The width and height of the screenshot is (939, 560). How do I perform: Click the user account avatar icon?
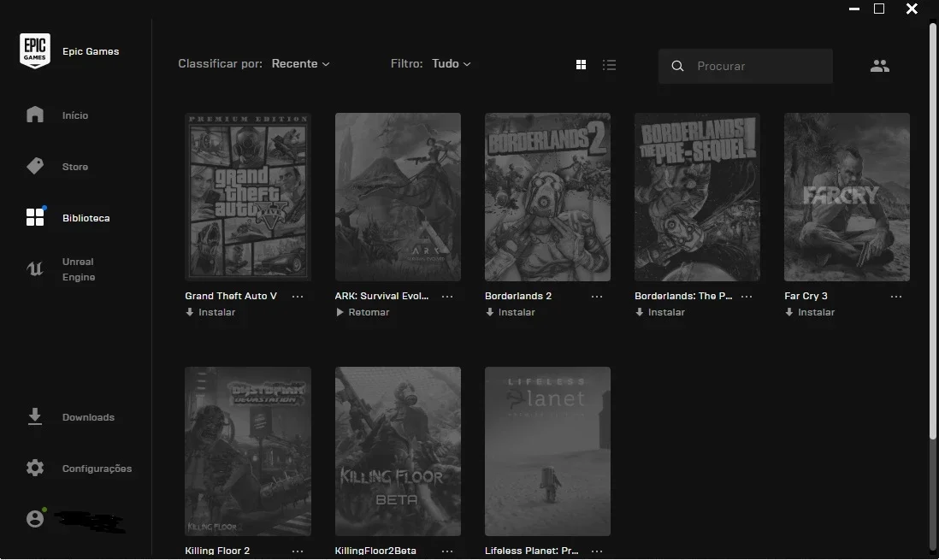[35, 518]
